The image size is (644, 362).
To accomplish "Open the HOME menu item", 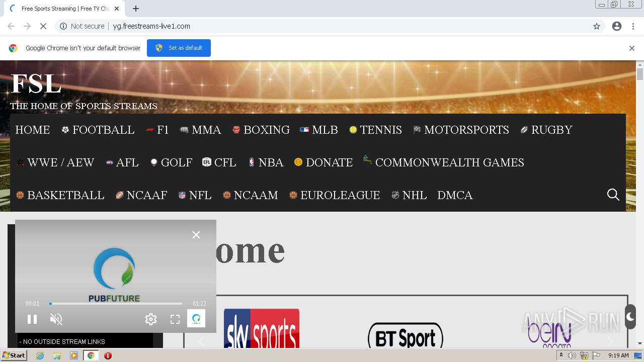I will tap(33, 130).
